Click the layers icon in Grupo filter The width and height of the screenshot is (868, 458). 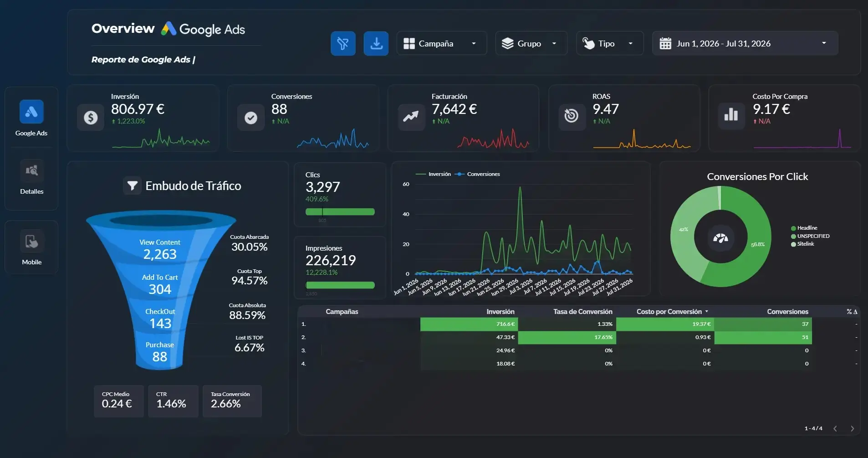pos(507,43)
